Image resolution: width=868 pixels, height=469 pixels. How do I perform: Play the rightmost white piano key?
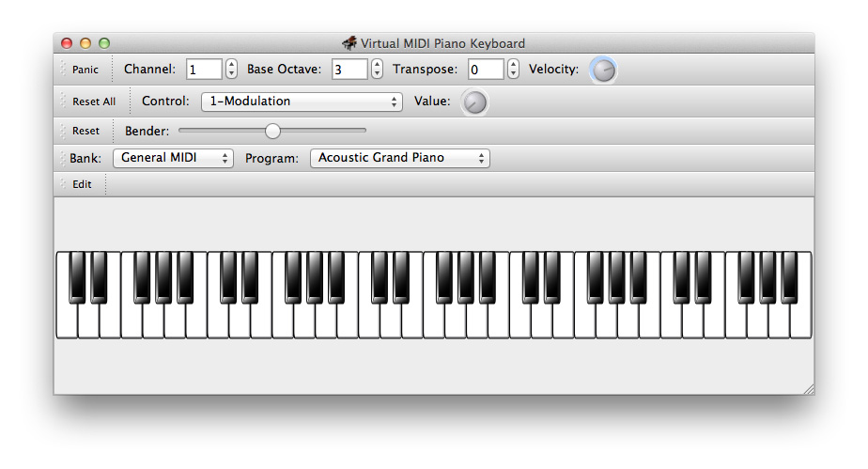click(x=801, y=321)
